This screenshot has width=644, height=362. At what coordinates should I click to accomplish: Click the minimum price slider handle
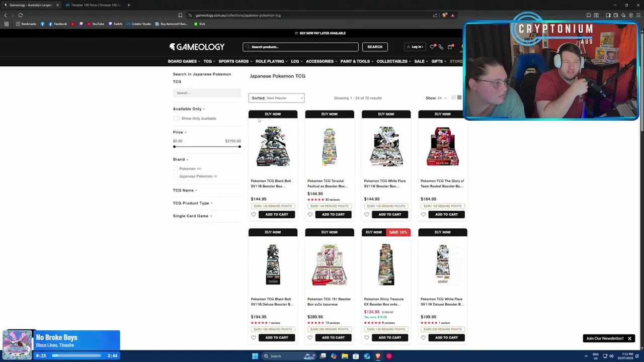pos(175,146)
